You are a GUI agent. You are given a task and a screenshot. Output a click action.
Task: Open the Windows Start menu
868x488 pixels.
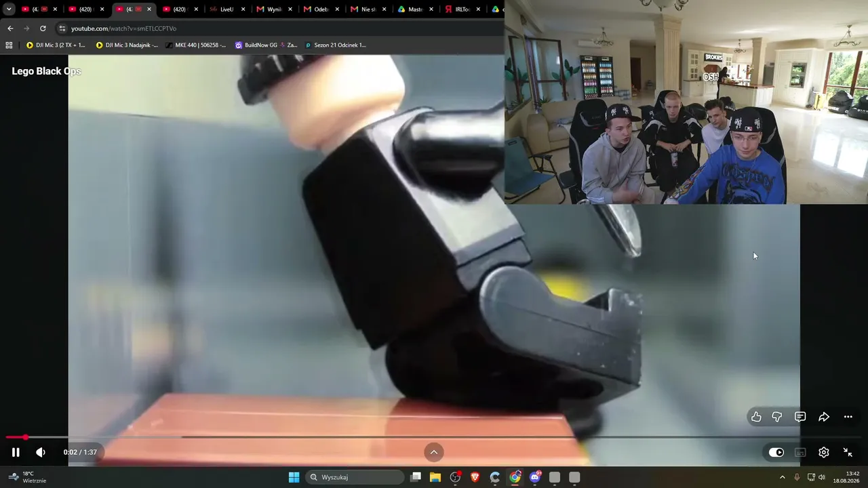coord(294,477)
